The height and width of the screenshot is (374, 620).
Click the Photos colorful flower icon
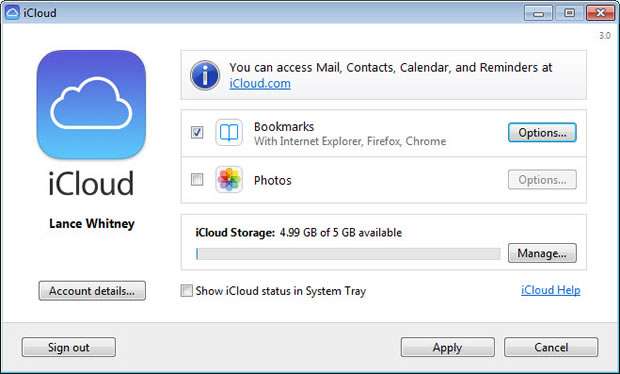pyautogui.click(x=229, y=179)
